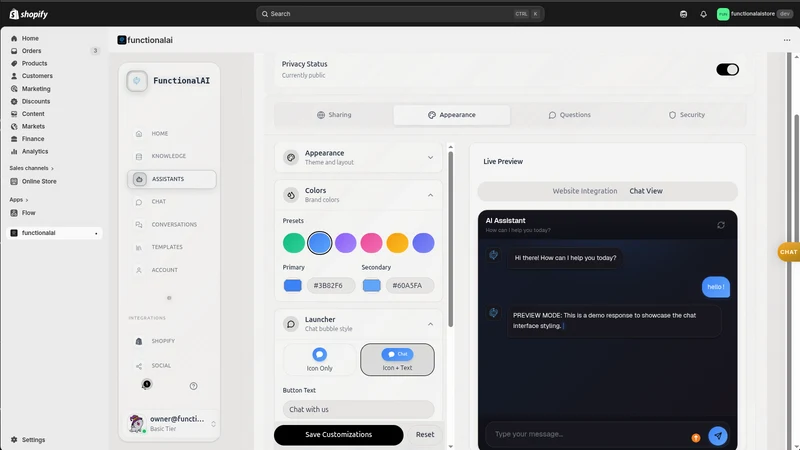Click the help question mark icon
800x450 pixels.
193,386
